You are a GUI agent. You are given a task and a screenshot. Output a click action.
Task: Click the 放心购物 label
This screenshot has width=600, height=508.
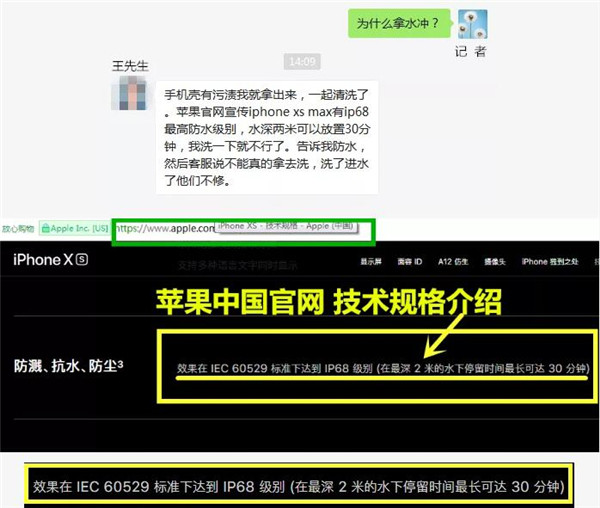pos(18,229)
